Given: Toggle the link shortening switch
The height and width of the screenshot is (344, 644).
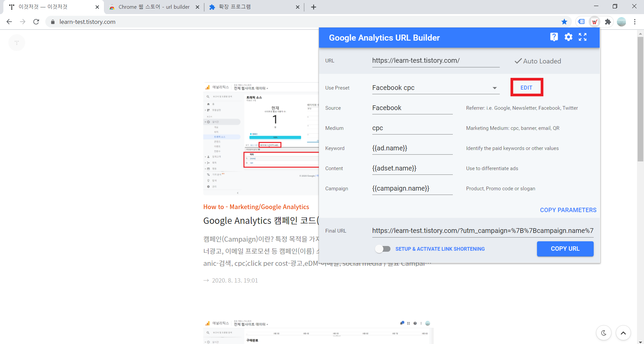Looking at the screenshot, I should pos(383,249).
